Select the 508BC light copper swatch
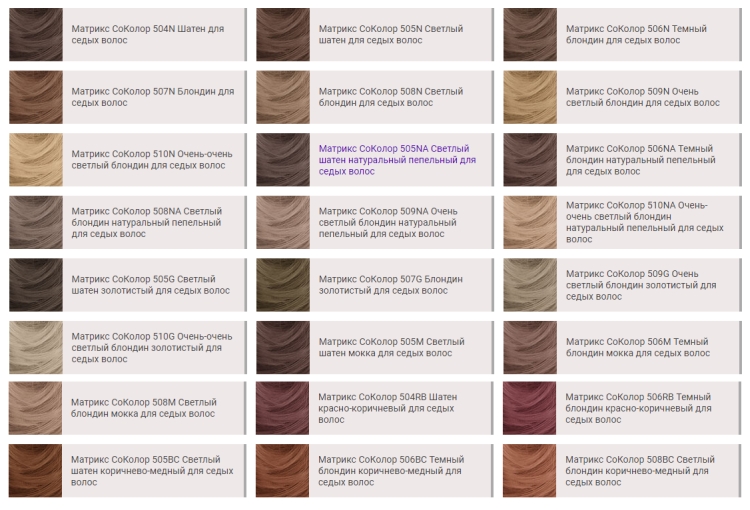 pyautogui.click(x=529, y=471)
